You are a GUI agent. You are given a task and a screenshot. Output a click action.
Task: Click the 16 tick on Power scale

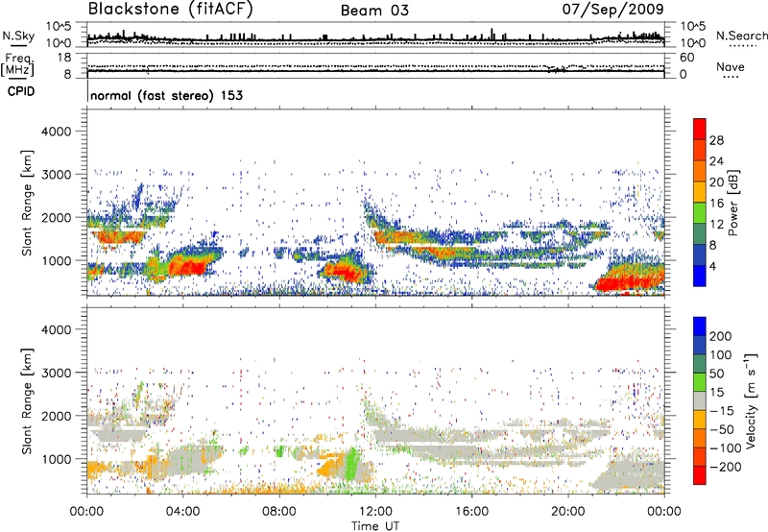click(x=716, y=204)
